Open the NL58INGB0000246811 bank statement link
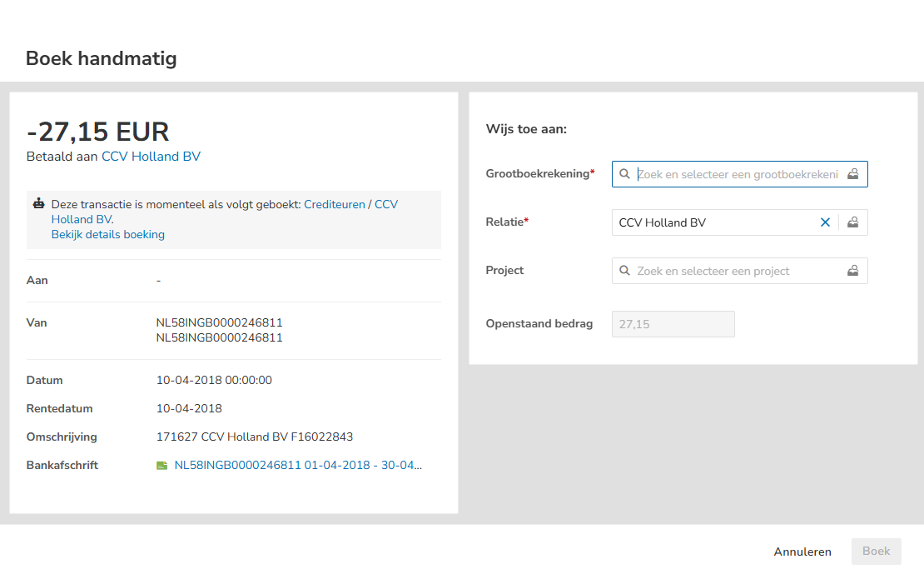The width and height of the screenshot is (924, 574). (x=298, y=466)
